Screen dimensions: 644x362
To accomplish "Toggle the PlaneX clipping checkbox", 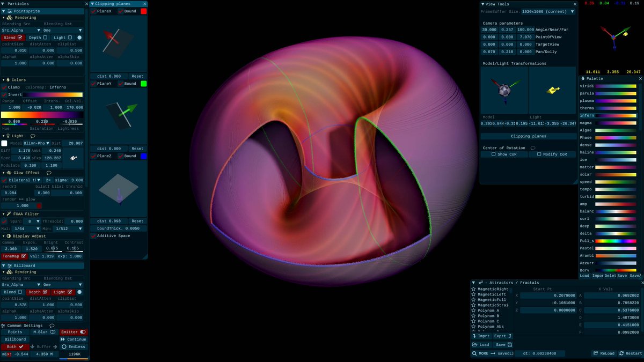I will tap(93, 11).
